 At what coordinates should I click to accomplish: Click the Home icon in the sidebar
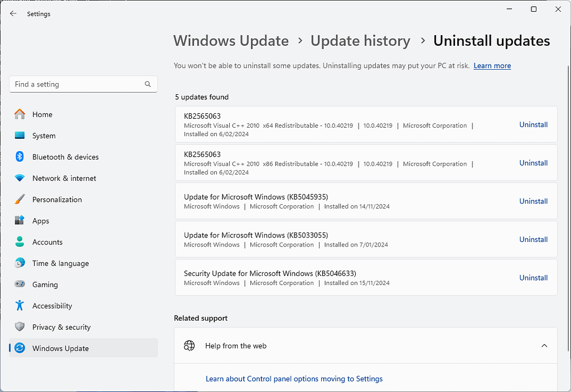click(x=21, y=114)
